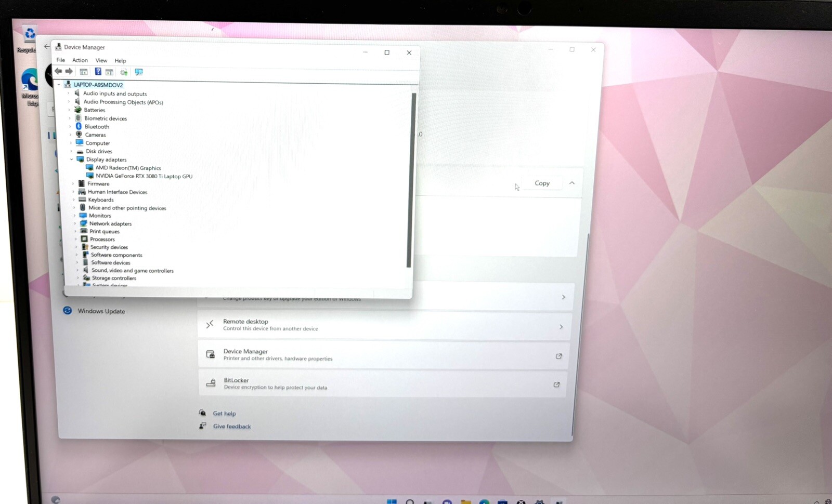The image size is (832, 504).
Task: Select the Human Interface Devices icon
Action: pyautogui.click(x=82, y=192)
